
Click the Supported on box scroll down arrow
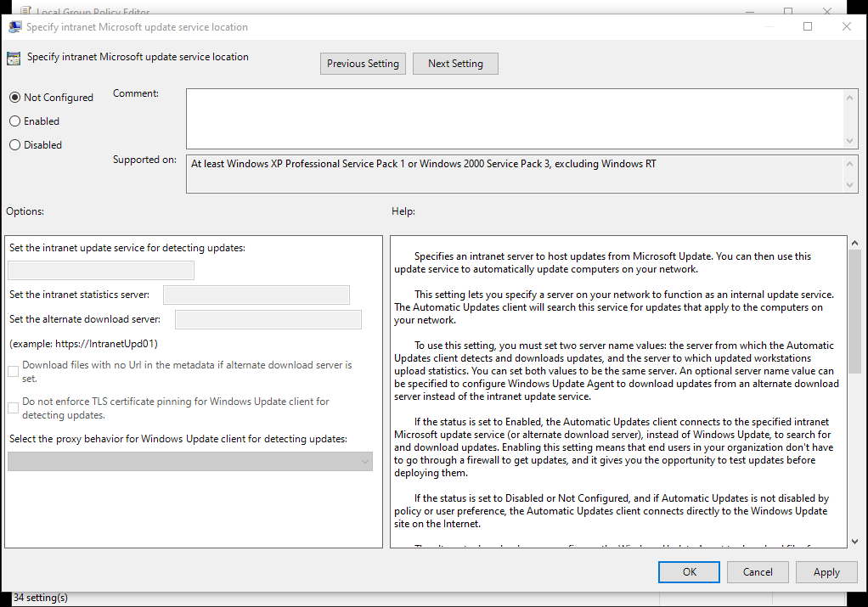tap(849, 185)
